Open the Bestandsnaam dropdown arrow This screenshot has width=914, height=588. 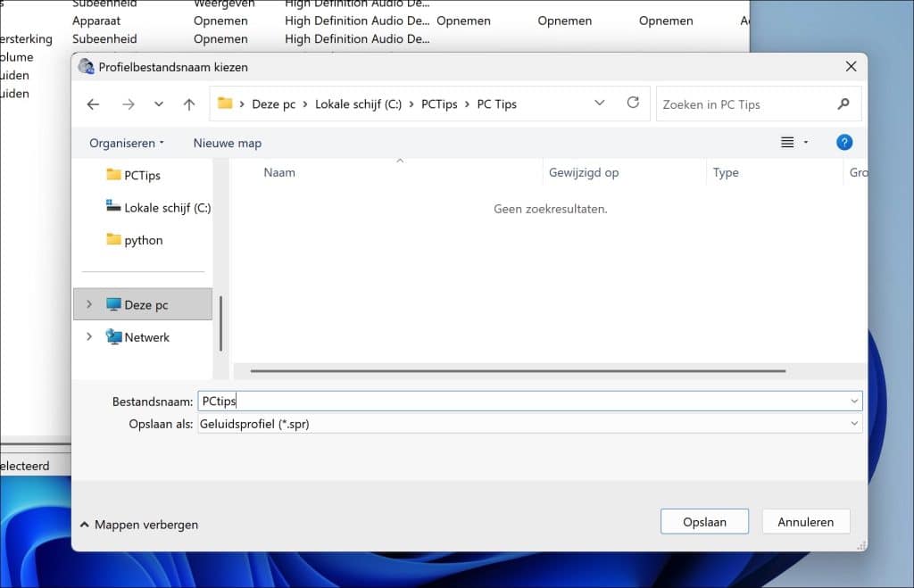pyautogui.click(x=854, y=401)
